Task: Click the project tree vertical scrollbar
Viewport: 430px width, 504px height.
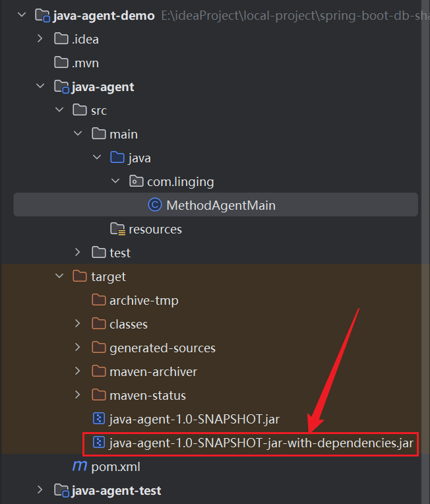Action: pyautogui.click(x=425, y=252)
